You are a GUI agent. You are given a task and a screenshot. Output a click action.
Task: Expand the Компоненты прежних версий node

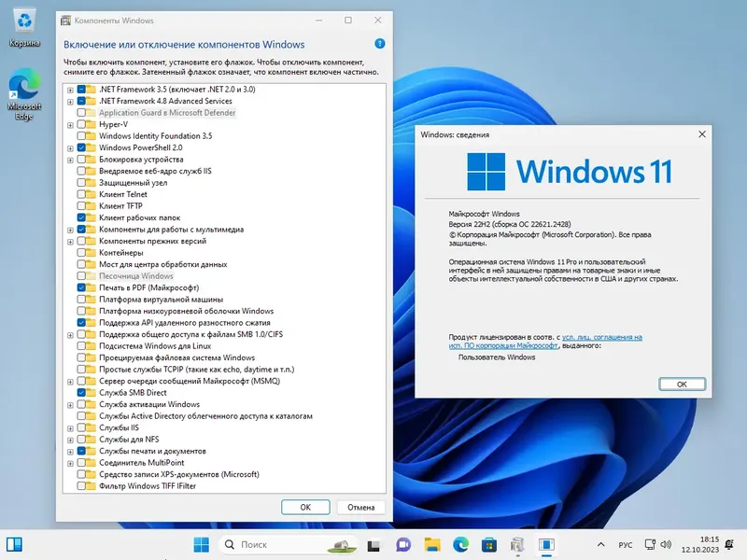pyautogui.click(x=71, y=240)
